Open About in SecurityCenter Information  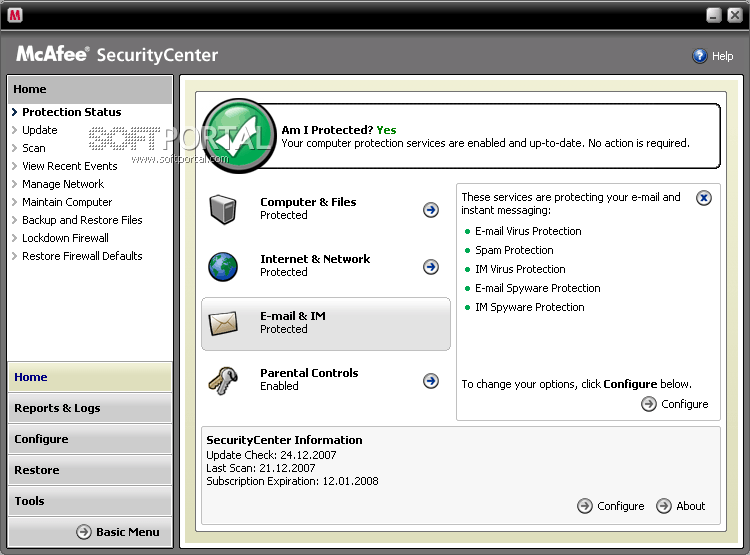point(681,506)
